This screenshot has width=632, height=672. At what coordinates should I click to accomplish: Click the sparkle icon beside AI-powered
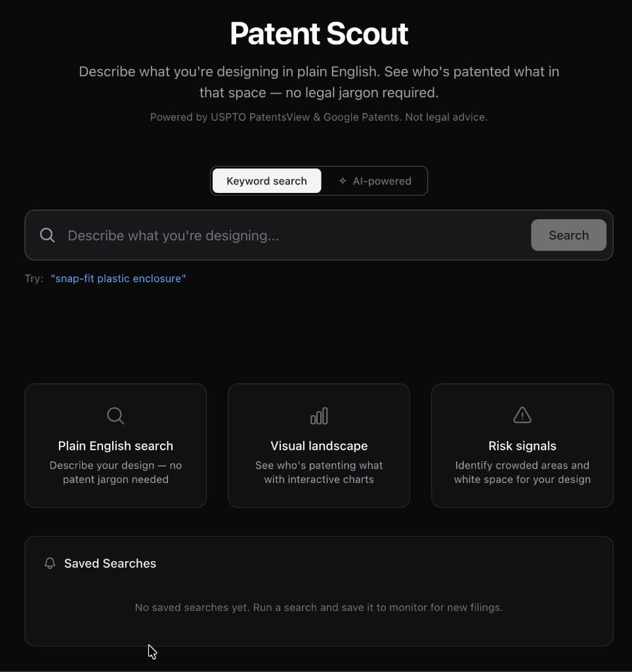point(342,180)
